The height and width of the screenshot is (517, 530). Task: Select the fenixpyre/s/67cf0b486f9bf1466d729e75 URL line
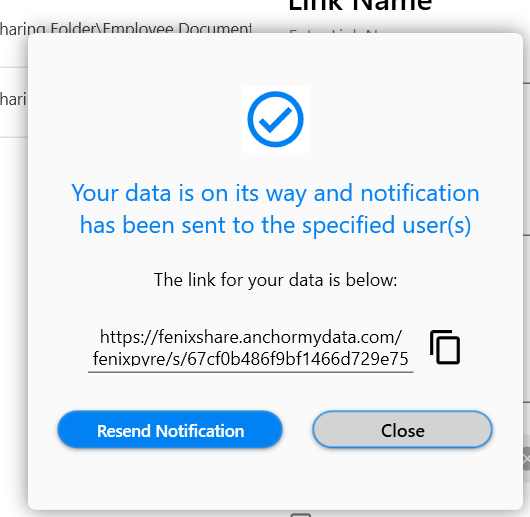[251, 358]
